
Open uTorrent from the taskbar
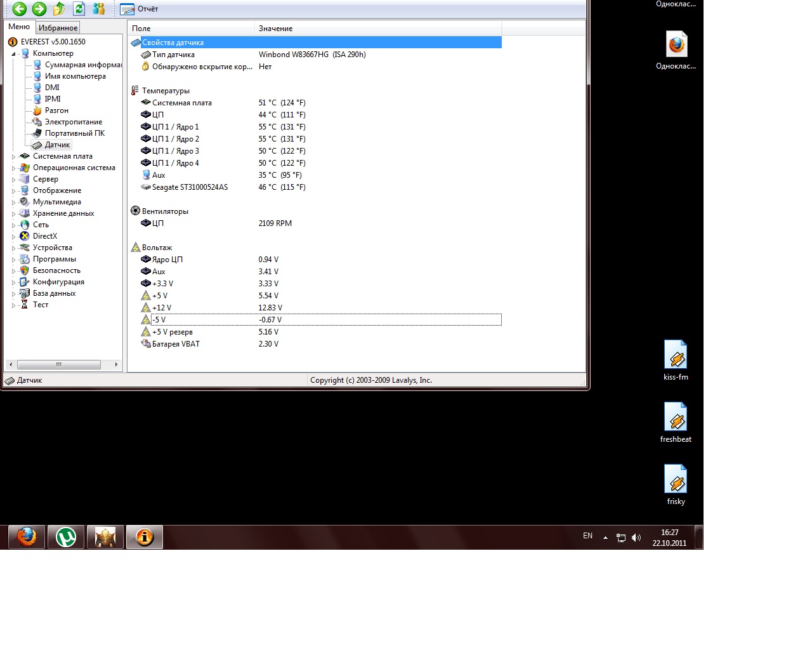pyautogui.click(x=66, y=538)
